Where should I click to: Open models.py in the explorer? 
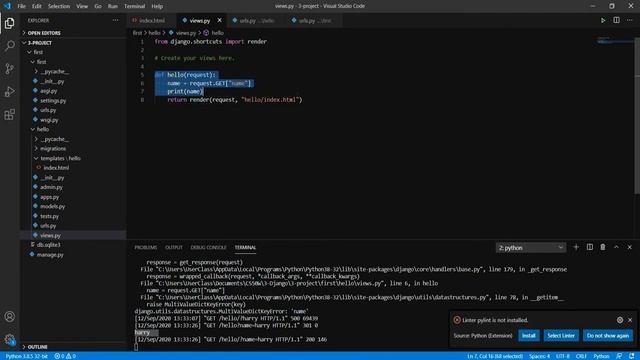point(53,207)
